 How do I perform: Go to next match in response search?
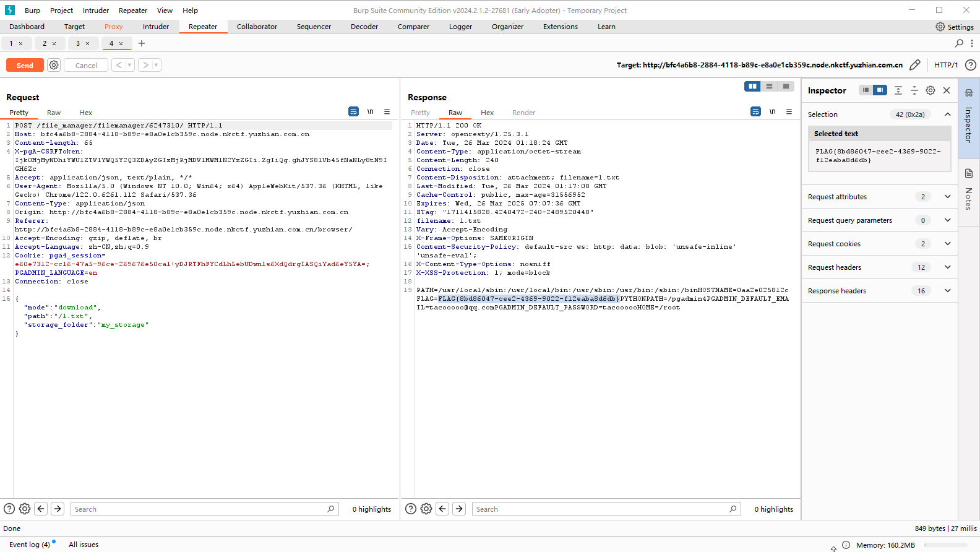459,509
